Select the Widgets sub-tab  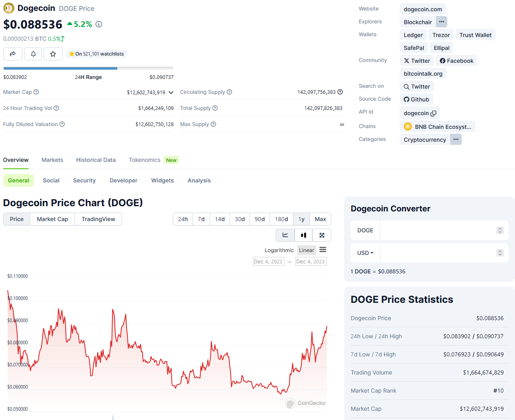(x=162, y=180)
